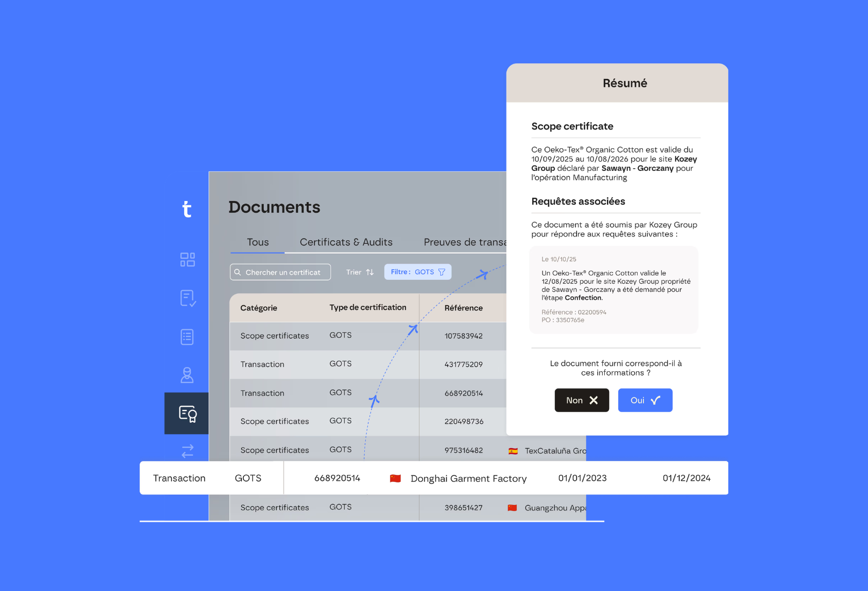The height and width of the screenshot is (591, 868).
Task: Open the Preuves de transaction tab
Action: [464, 242]
